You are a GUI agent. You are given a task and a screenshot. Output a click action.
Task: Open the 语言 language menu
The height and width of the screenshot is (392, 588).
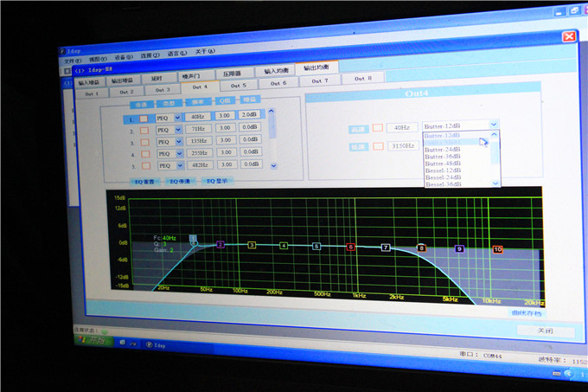176,54
